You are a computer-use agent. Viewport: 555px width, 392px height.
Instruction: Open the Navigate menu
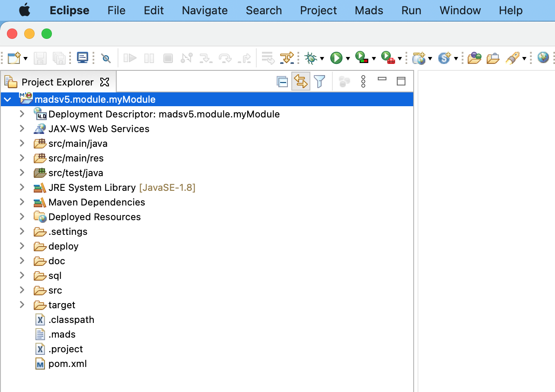point(204,10)
